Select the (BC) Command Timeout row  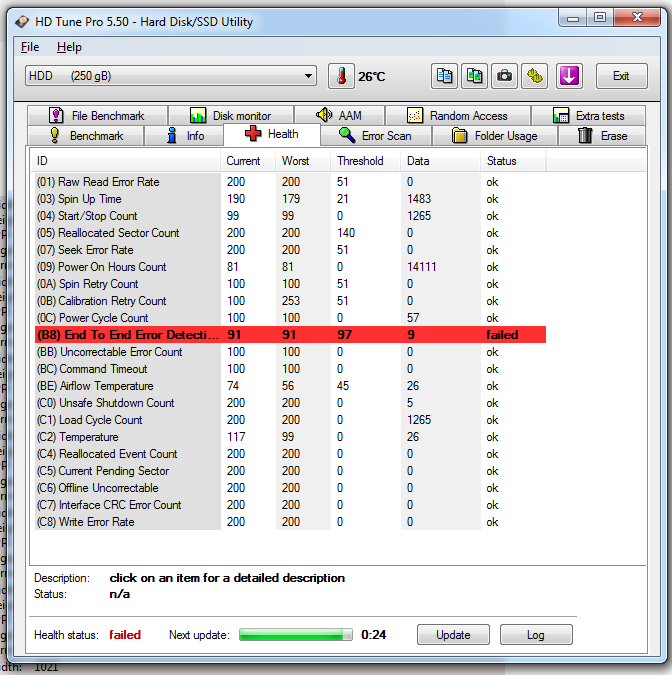291,369
